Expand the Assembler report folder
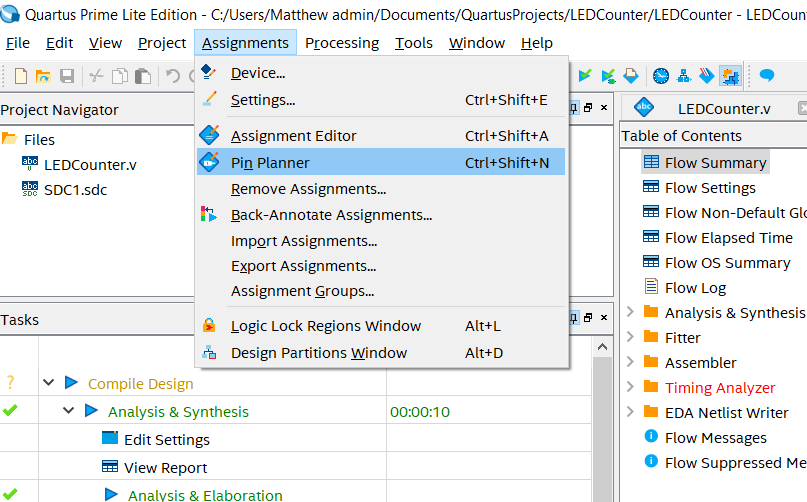Screen dimensions: 807x502 (x=630, y=361)
